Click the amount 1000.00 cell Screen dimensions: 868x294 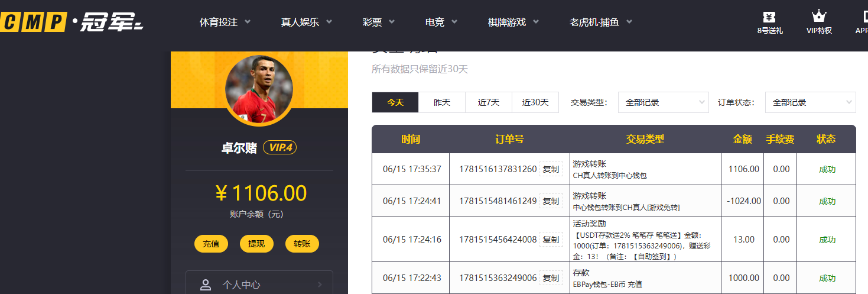click(743, 278)
